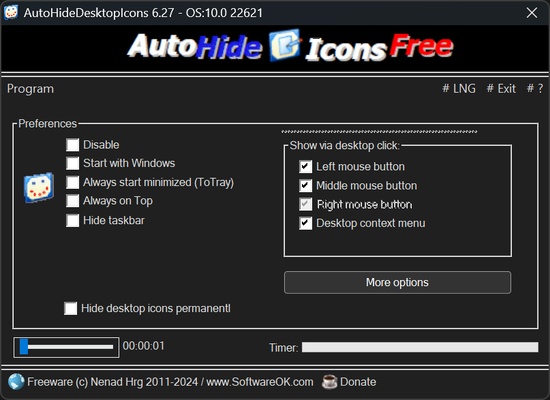Open the # LNG language menu
This screenshot has width=550, height=400.
[459, 88]
